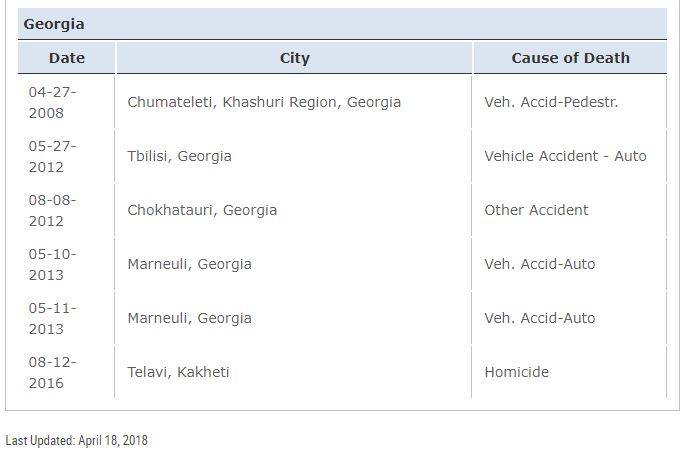Select the Other Accident cause cell
Image resolution: width=685 pixels, height=454 pixels.
(x=536, y=210)
